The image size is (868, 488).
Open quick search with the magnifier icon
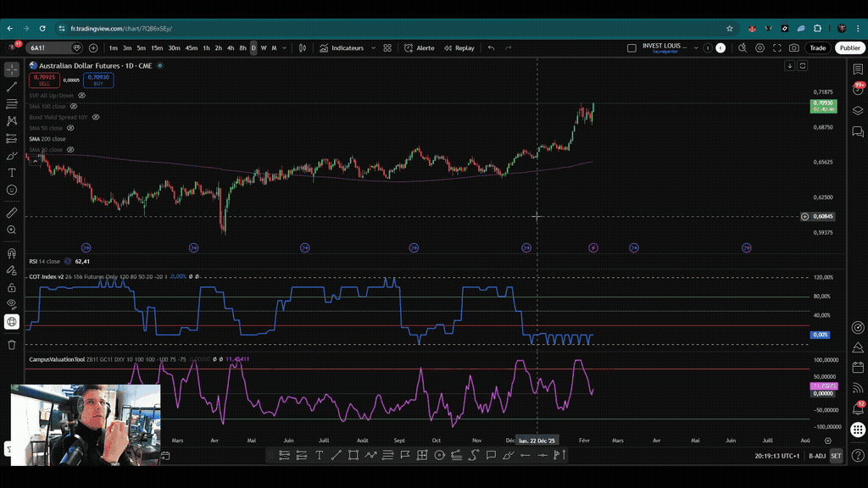(x=743, y=48)
